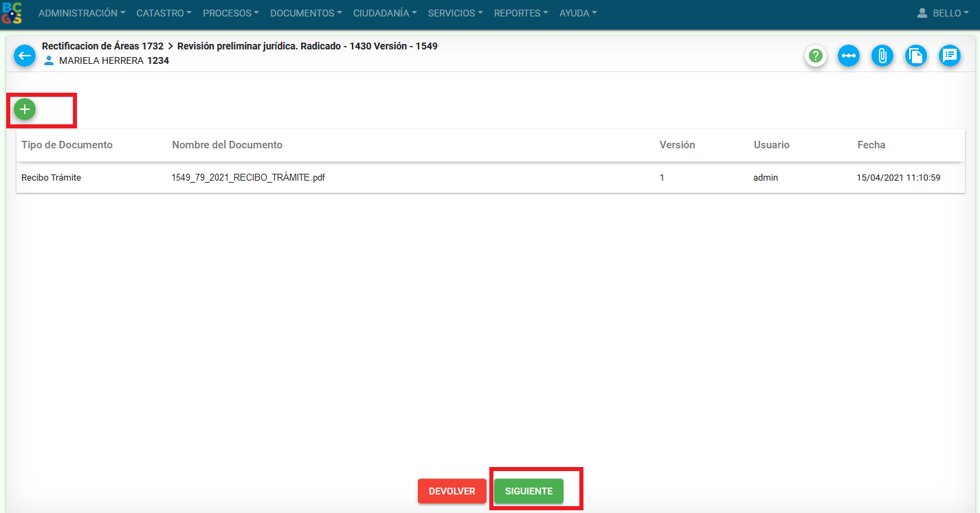Open the PROCESOS menu

point(231,13)
